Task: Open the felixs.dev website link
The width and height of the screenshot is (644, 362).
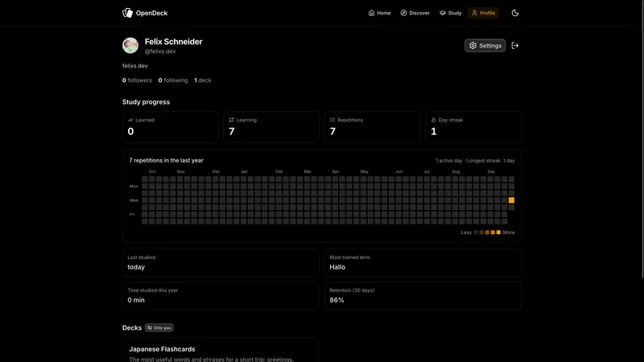Action: pos(134,66)
